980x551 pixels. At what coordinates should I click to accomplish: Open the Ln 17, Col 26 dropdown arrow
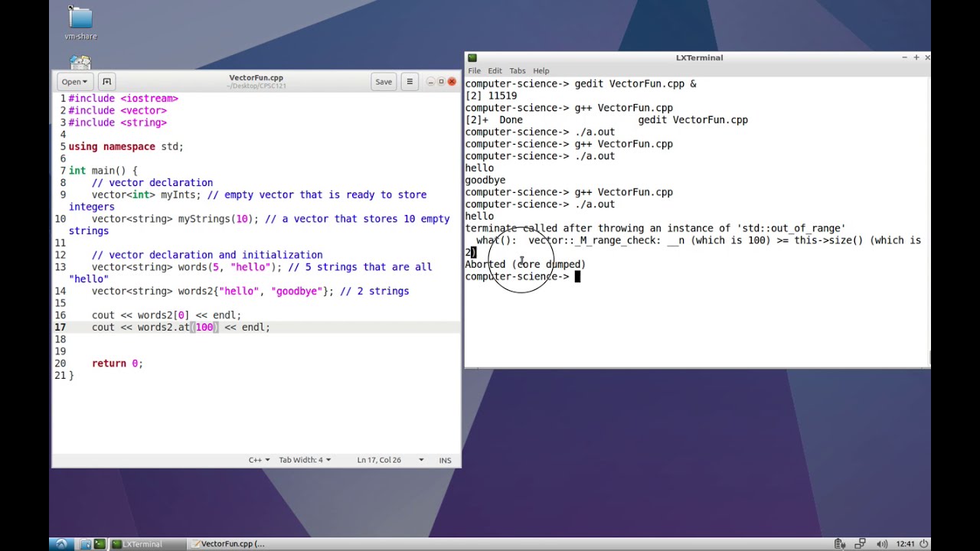click(x=421, y=460)
